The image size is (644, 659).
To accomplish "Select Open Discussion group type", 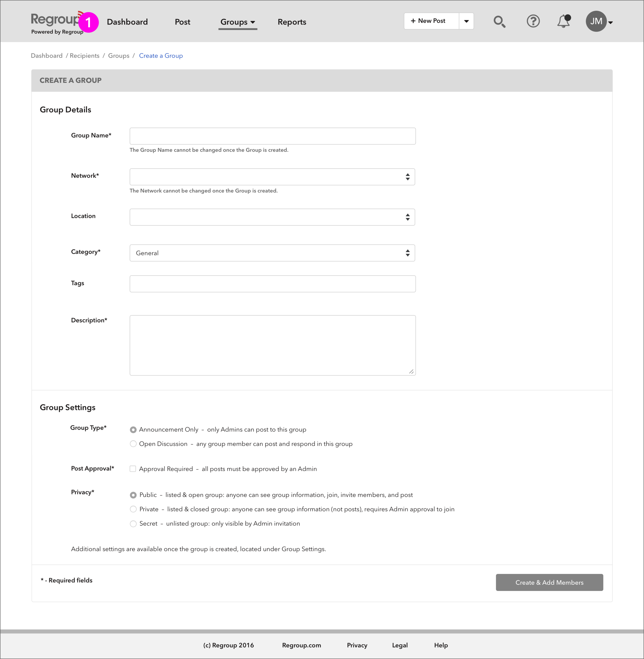I will pos(133,444).
